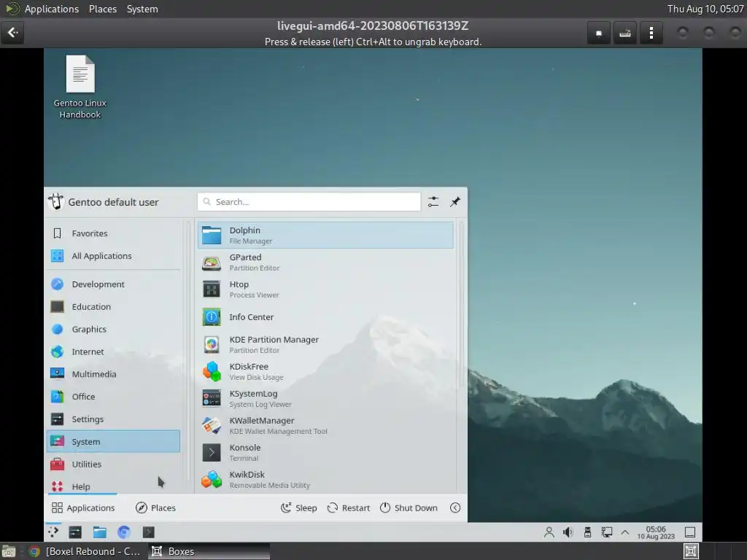Click the application search field

coord(309,202)
